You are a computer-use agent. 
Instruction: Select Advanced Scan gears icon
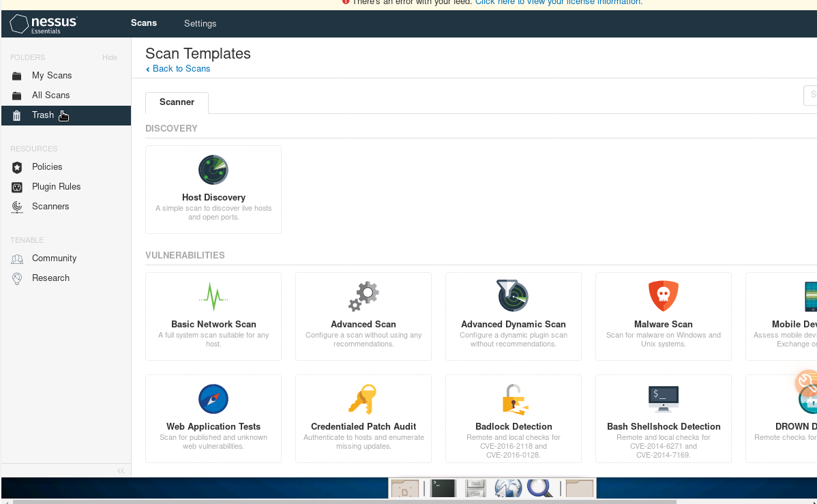coord(363,297)
